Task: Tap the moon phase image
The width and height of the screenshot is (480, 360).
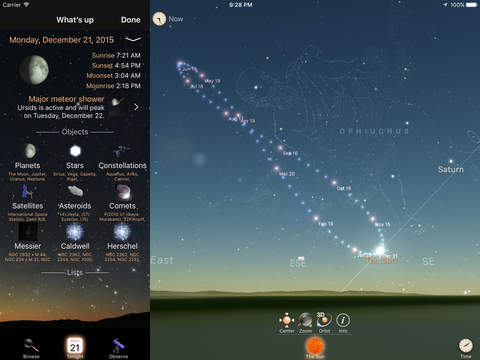Action: (34, 70)
